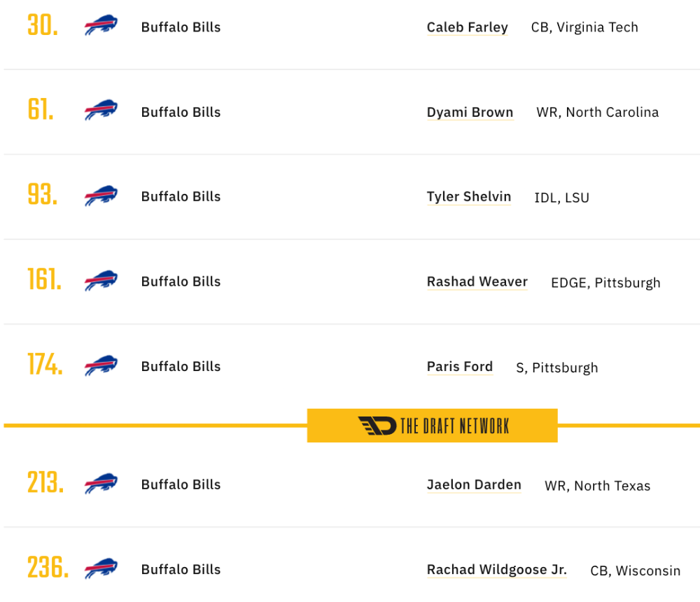Click the Bills logo beside pick 161

[x=101, y=281]
